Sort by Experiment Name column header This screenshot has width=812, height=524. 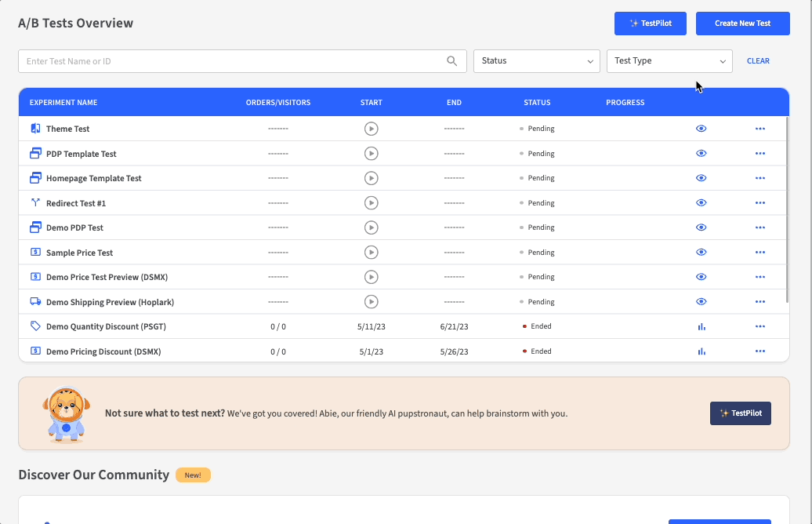63,103
